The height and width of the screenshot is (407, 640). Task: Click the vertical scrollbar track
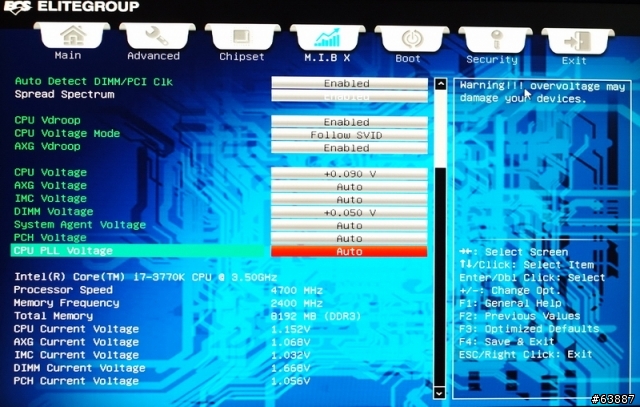pos(440,239)
